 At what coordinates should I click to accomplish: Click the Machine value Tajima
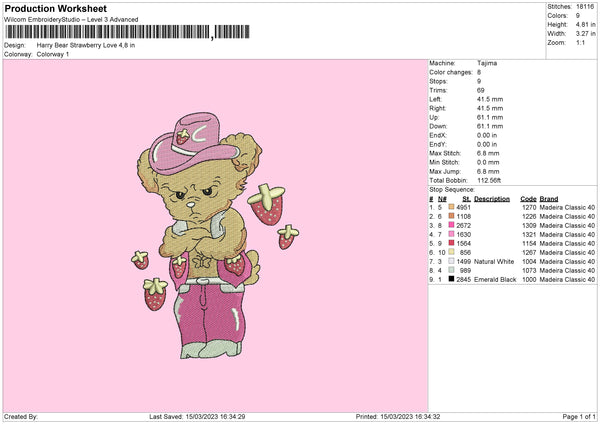(487, 63)
